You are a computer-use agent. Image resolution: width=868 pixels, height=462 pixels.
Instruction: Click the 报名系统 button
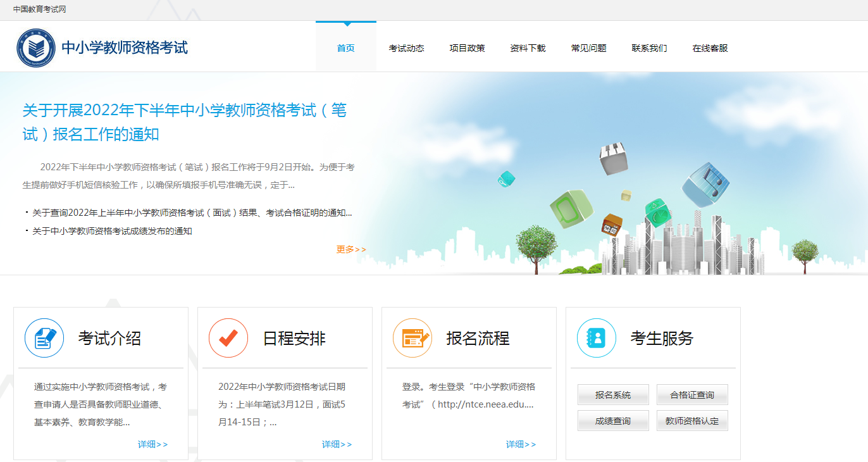(613, 395)
